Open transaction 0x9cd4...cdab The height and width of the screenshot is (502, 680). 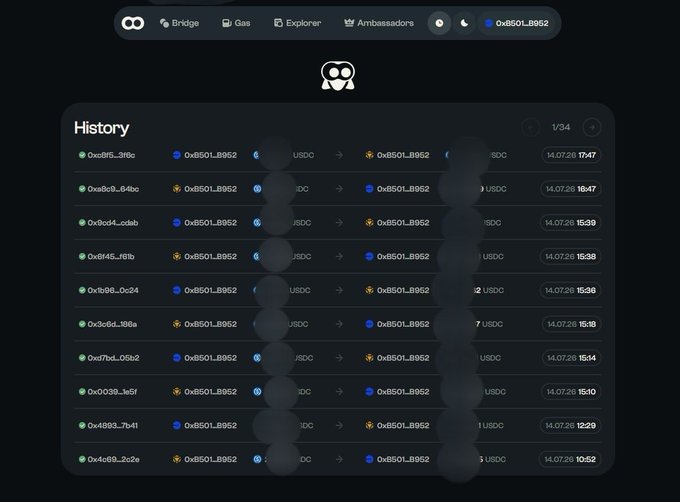pos(113,223)
